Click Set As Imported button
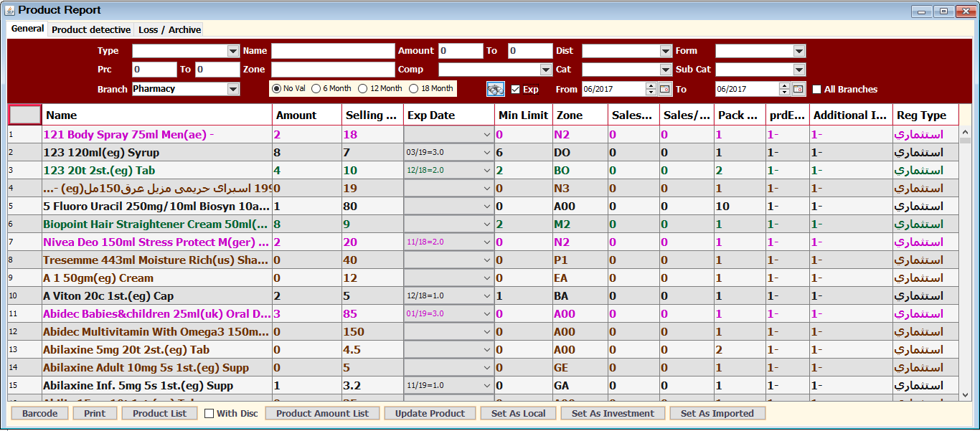Viewport: 980px width, 431px height. point(717,413)
